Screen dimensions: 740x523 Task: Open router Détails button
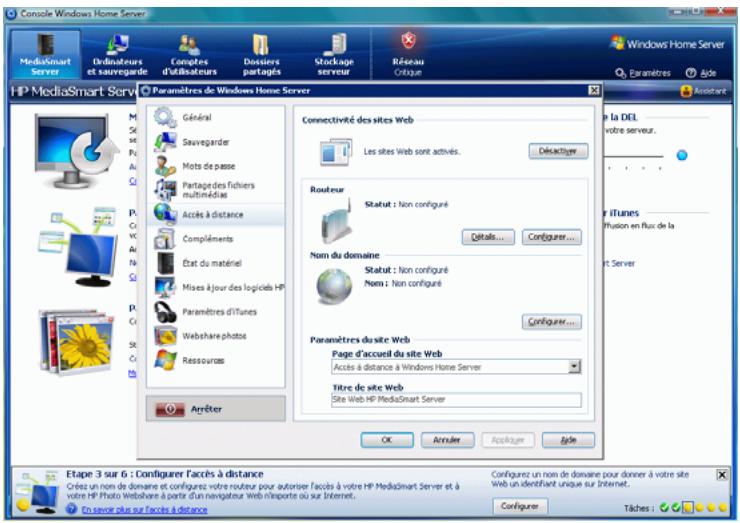click(488, 237)
